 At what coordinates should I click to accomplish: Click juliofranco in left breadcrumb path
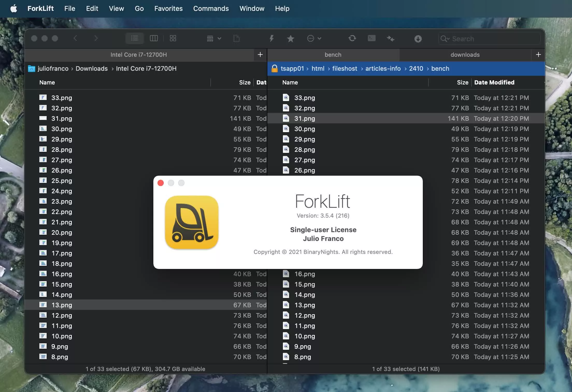tap(53, 68)
